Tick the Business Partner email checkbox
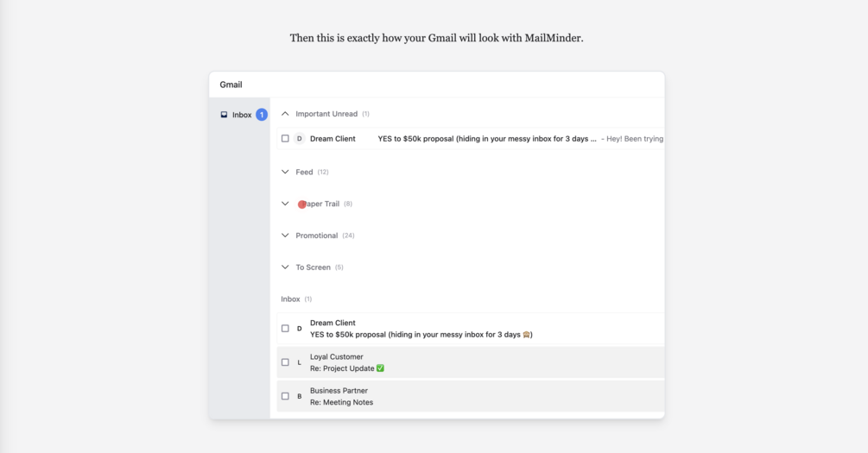Viewport: 868px width, 453px height. pyautogui.click(x=285, y=397)
